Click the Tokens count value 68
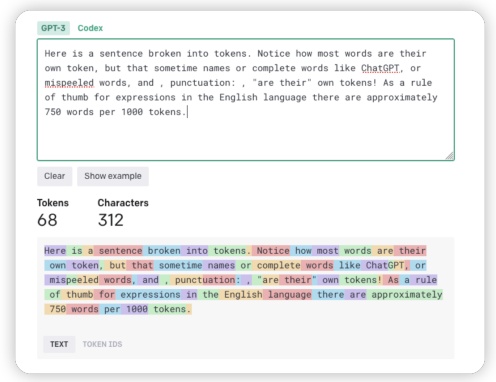The width and height of the screenshot is (496, 382). (47, 220)
